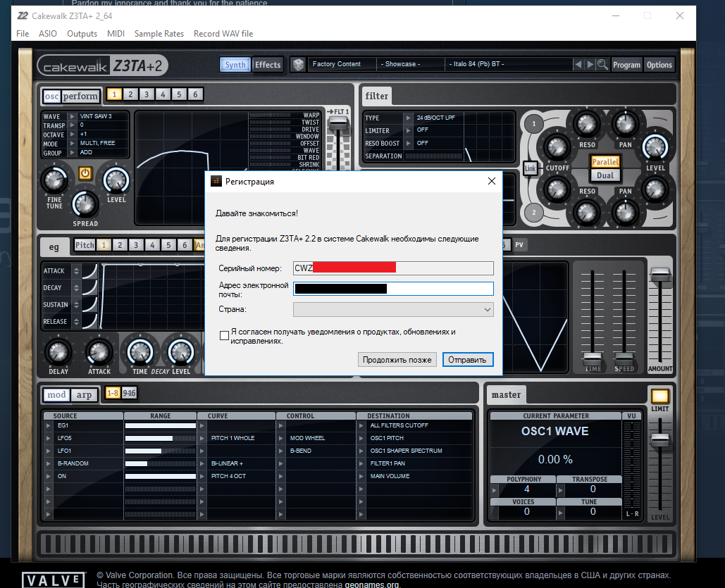Image resolution: width=725 pixels, height=588 pixels.
Task: Open Record WAV file menu
Action: click(x=223, y=34)
